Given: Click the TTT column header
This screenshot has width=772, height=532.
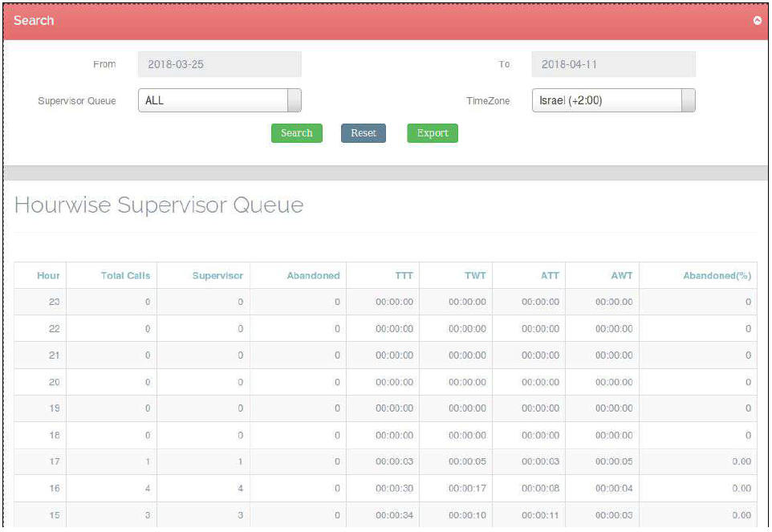Looking at the screenshot, I should tap(404, 275).
